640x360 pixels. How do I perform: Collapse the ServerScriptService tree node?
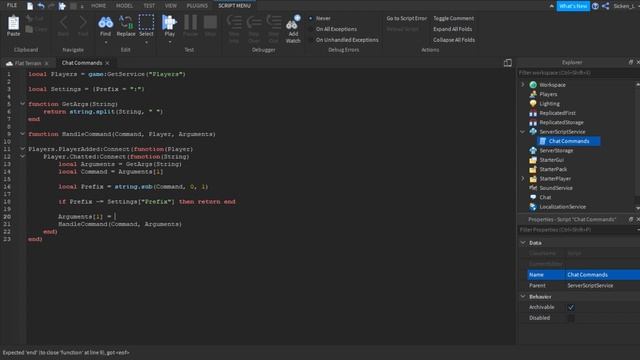[x=523, y=132]
